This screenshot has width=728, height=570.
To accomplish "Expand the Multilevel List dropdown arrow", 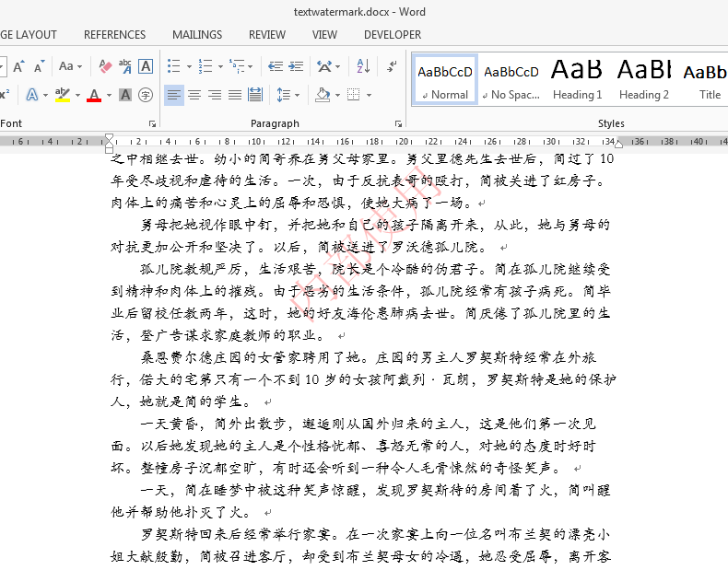I will coord(251,67).
